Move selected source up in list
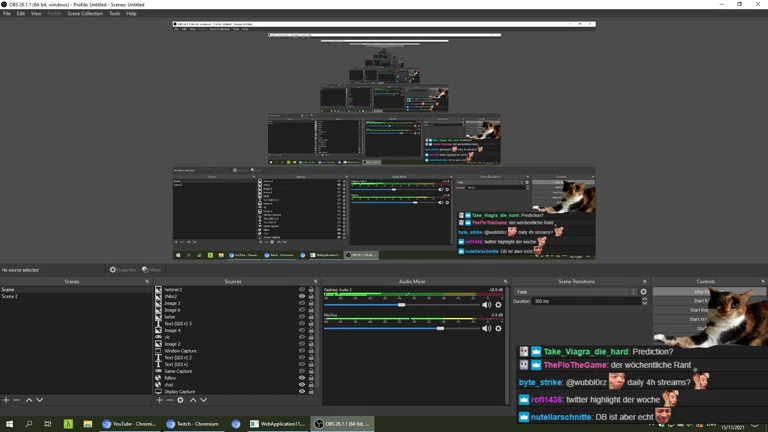The width and height of the screenshot is (768, 432). click(193, 400)
